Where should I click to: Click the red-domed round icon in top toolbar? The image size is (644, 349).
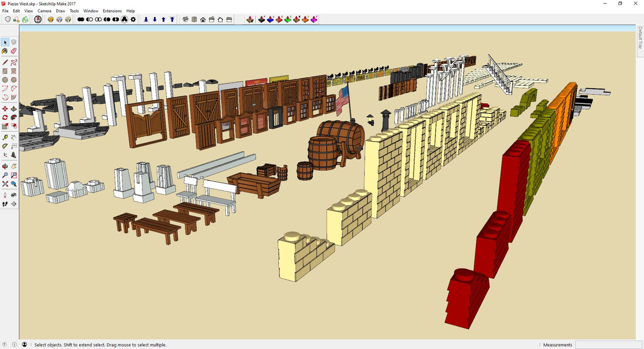coord(38,20)
